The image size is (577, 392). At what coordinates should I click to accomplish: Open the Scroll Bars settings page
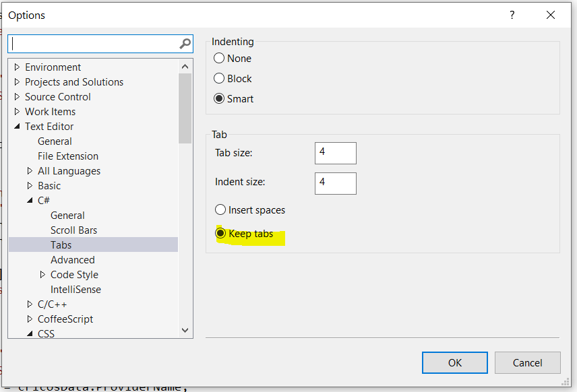[x=73, y=230]
